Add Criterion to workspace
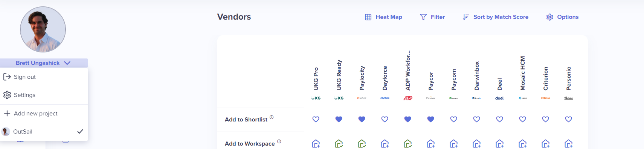The height and width of the screenshot is (149, 644). pyautogui.click(x=546, y=144)
